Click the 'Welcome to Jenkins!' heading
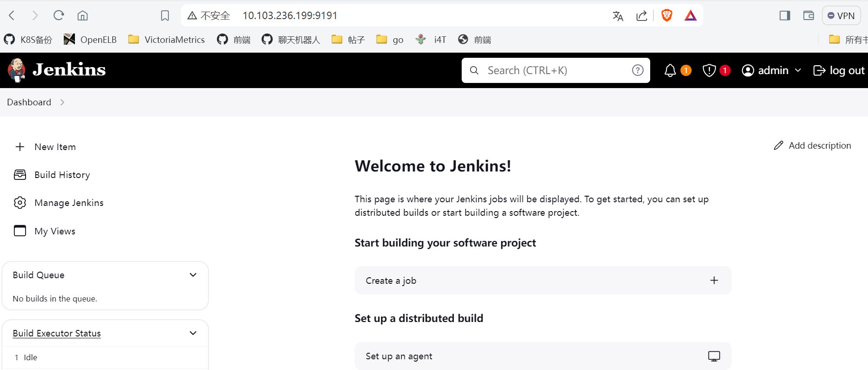This screenshot has width=868, height=370. 433,166
